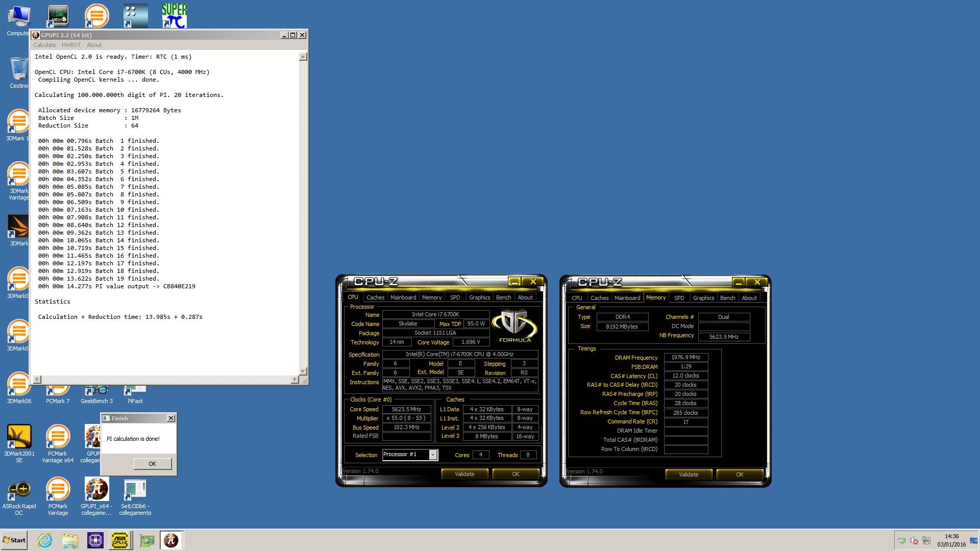This screenshot has height=551, width=980.
Task: Switch to Mainboard tab in left CPU-Z
Action: (403, 297)
